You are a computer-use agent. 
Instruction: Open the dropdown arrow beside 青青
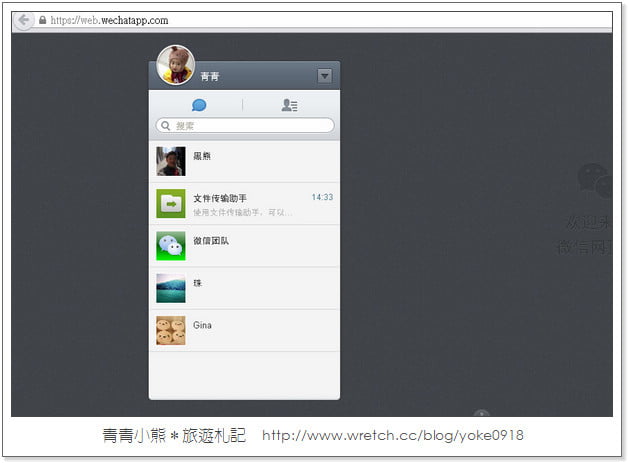coord(324,75)
